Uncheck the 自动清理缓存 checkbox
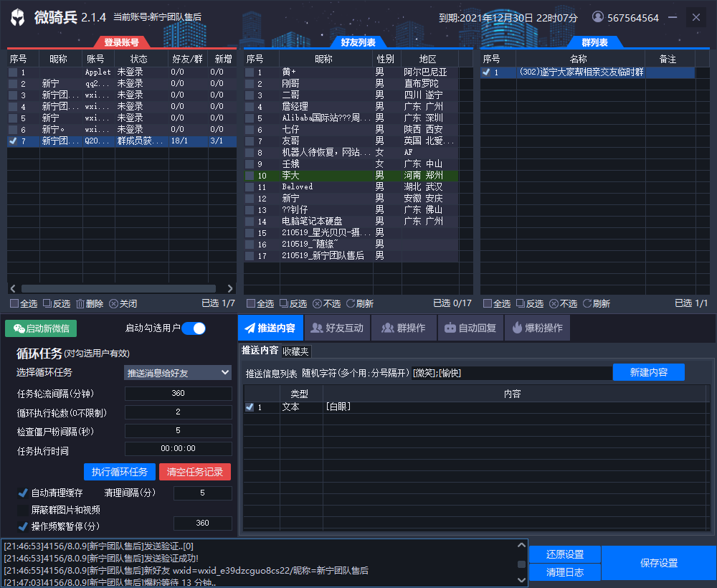The image size is (717, 588). (x=23, y=493)
